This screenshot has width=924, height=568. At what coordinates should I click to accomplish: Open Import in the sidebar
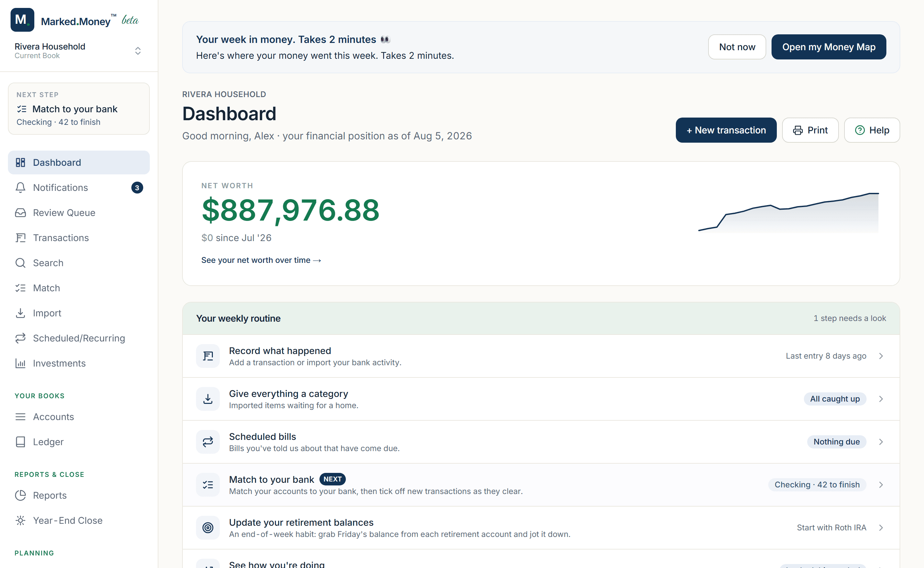pyautogui.click(x=79, y=313)
